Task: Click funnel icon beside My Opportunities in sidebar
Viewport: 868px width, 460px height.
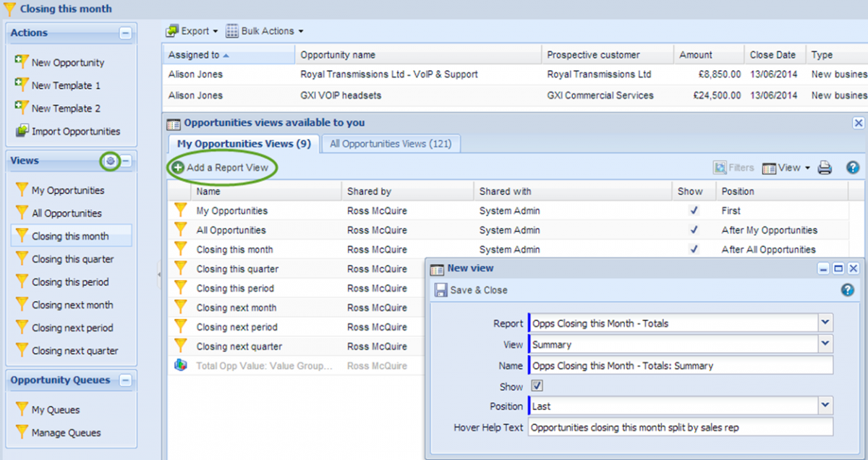Action: pos(22,190)
